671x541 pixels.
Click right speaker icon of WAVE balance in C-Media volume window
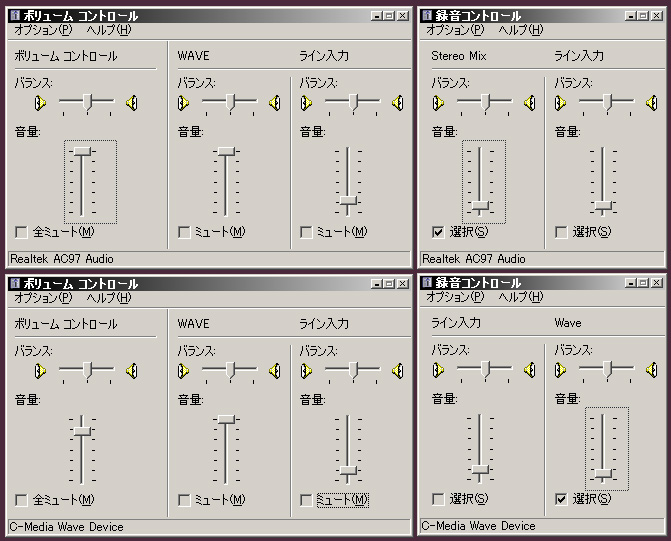coord(274,370)
